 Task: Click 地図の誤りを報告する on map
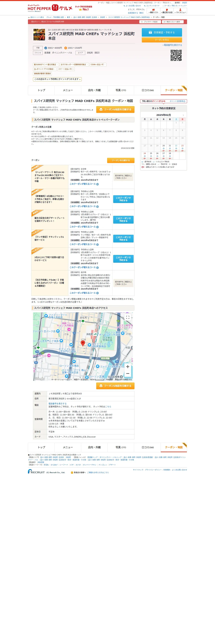[x=123, y=380]
